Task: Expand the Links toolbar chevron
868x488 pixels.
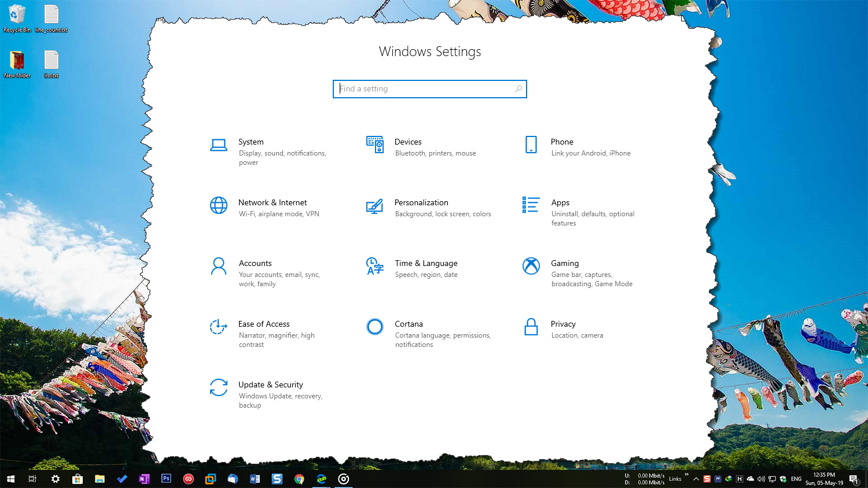Action: tap(687, 475)
